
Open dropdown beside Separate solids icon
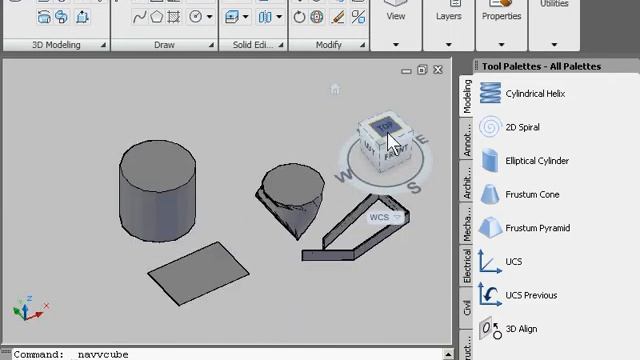(279, 17)
